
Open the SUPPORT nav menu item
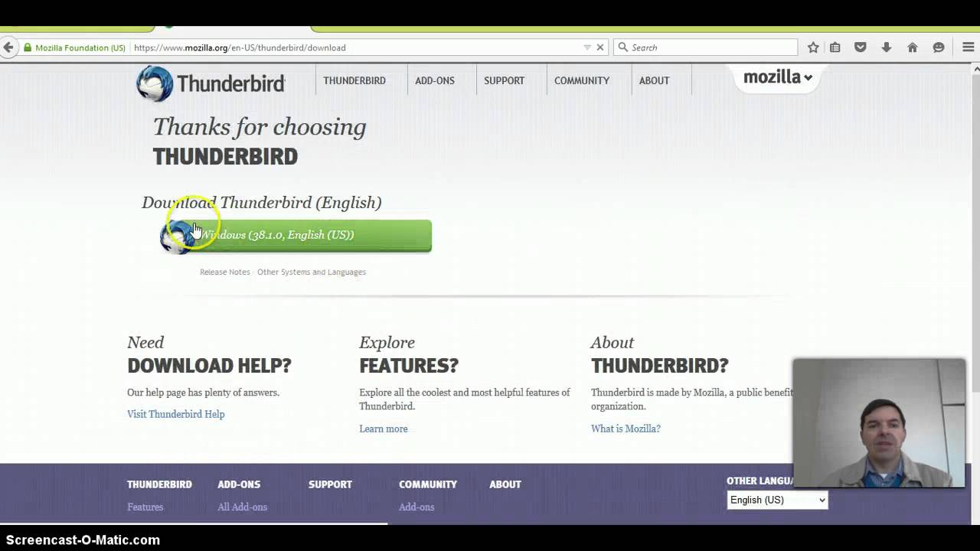coord(504,80)
